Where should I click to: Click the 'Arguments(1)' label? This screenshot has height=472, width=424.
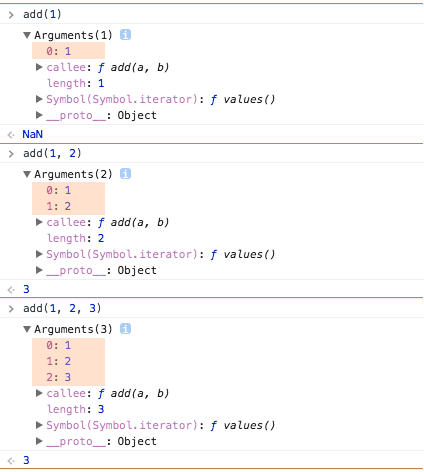(x=73, y=35)
